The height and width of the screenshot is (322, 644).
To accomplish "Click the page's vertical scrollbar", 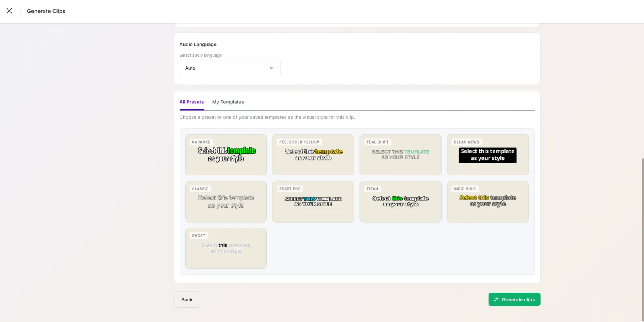I will (642, 239).
